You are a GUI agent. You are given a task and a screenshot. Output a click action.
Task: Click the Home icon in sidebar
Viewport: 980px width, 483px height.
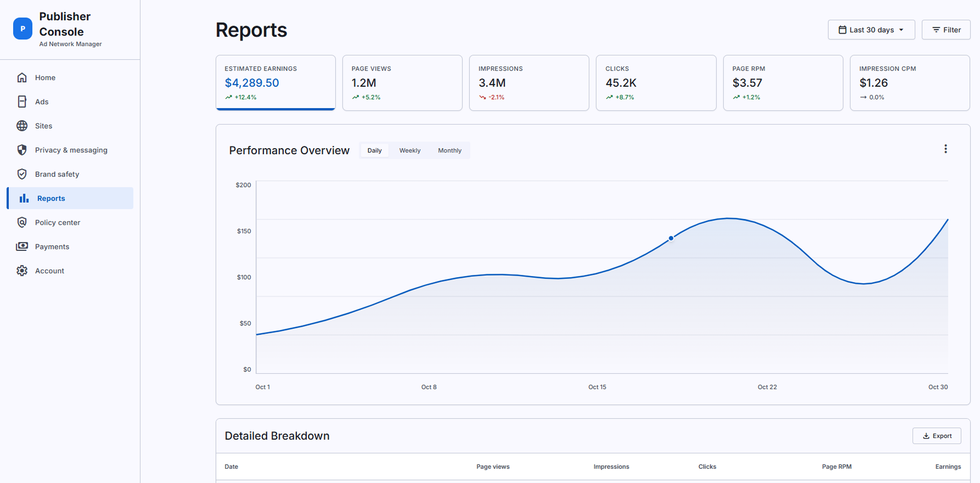[x=22, y=78]
